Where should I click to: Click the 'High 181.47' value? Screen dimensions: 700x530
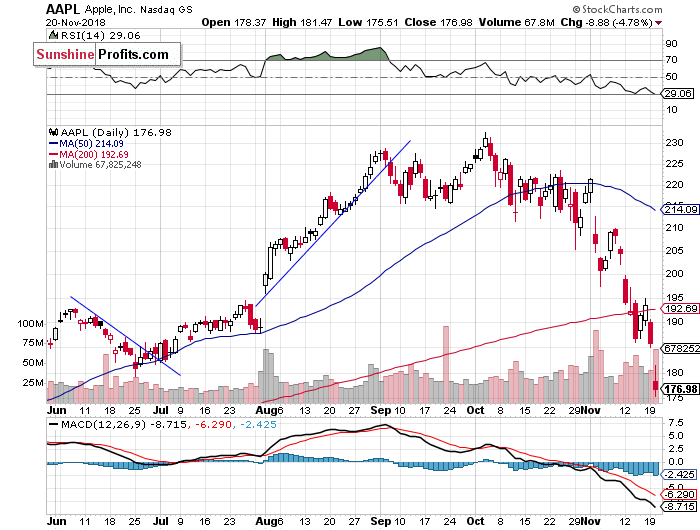[x=302, y=22]
